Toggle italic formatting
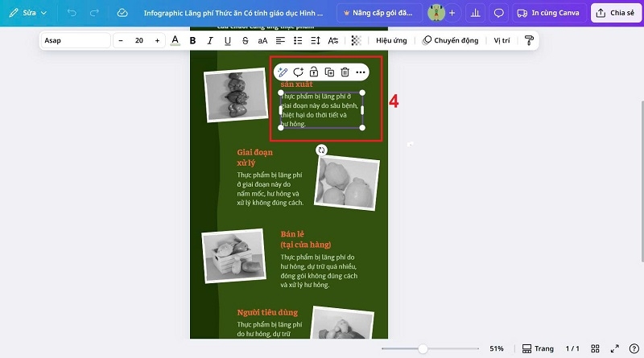 coord(210,40)
